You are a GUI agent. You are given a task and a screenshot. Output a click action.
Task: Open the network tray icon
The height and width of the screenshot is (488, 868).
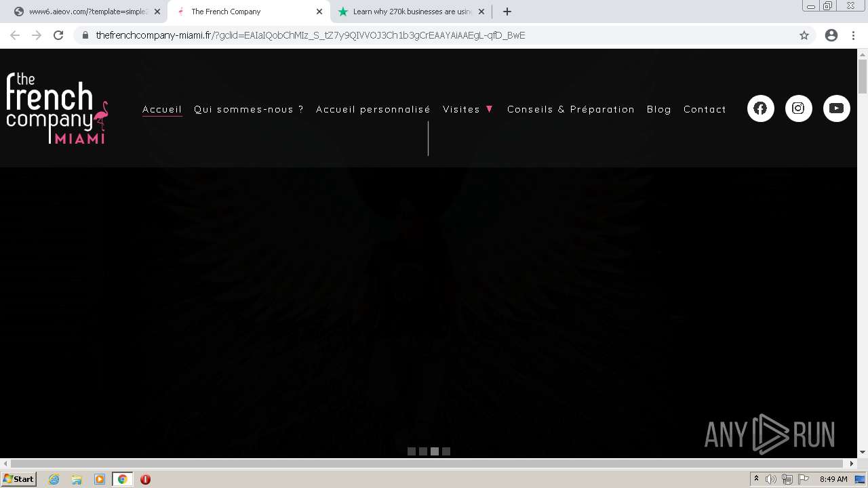[787, 479]
